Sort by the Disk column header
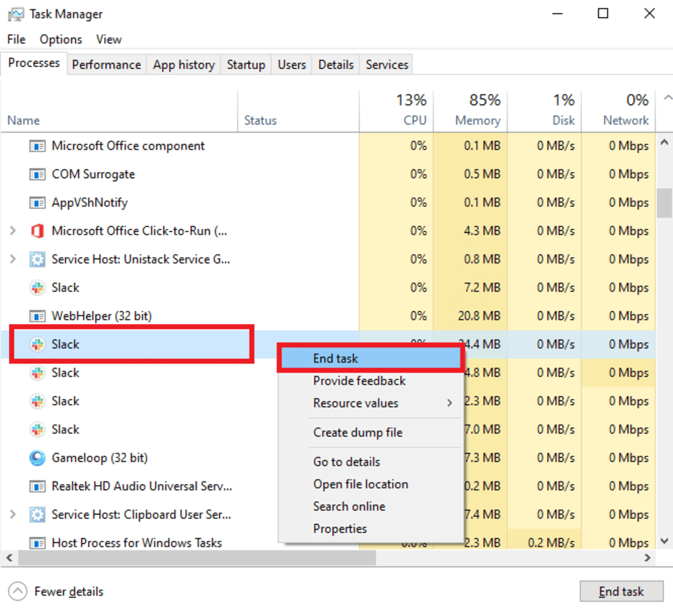The image size is (673, 616). [x=544, y=111]
